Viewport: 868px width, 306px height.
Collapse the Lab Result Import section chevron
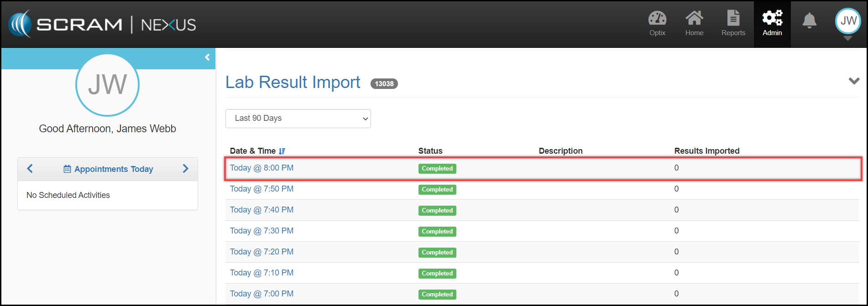coord(853,81)
